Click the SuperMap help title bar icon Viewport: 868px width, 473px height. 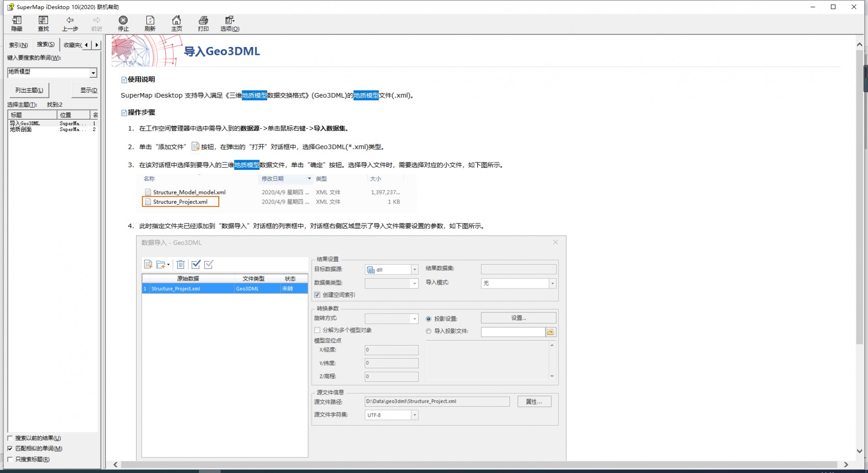(10, 7)
